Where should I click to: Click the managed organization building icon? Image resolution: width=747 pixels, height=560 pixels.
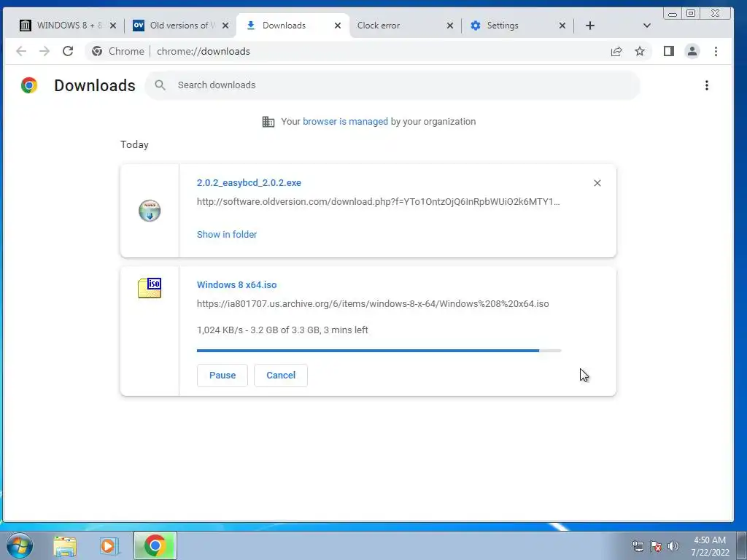(x=268, y=122)
